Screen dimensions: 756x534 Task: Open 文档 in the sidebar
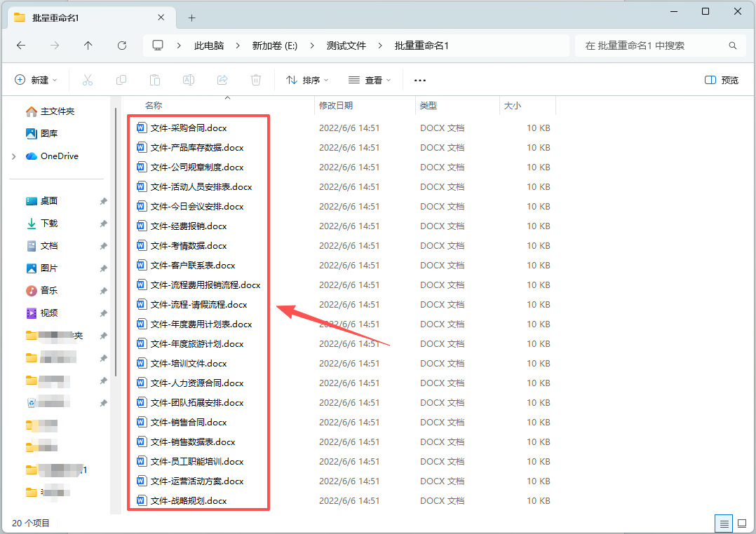pos(42,246)
